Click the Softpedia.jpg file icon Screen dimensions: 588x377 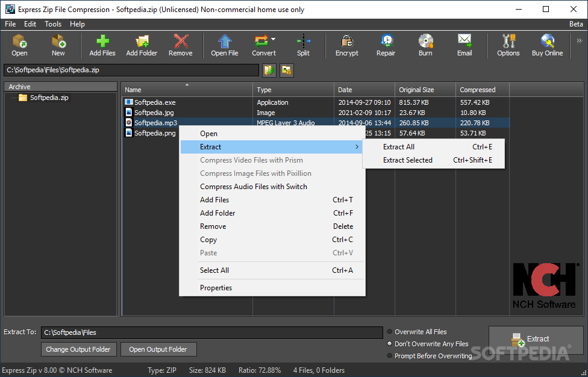pyautogui.click(x=129, y=113)
